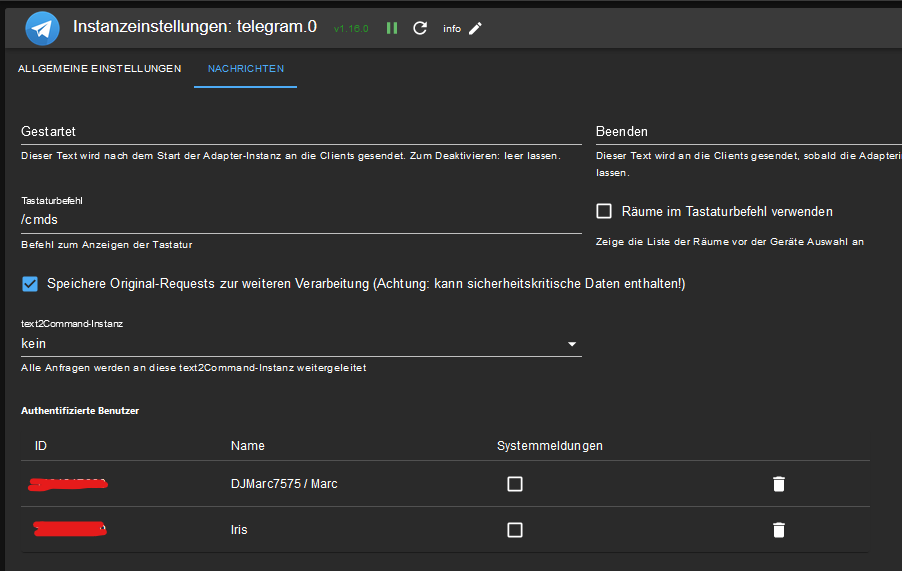Click the Beenden text field
This screenshot has width=902, height=571.
pyautogui.click(x=745, y=132)
